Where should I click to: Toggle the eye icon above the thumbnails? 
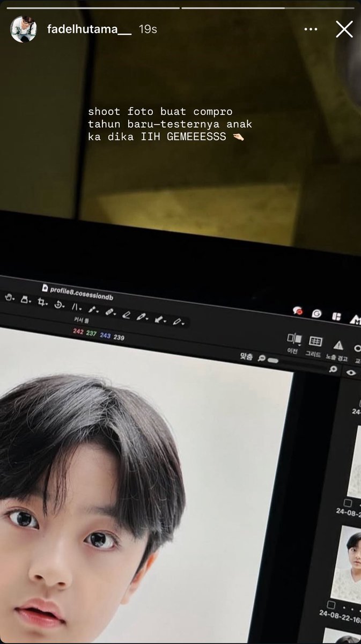click(x=351, y=372)
